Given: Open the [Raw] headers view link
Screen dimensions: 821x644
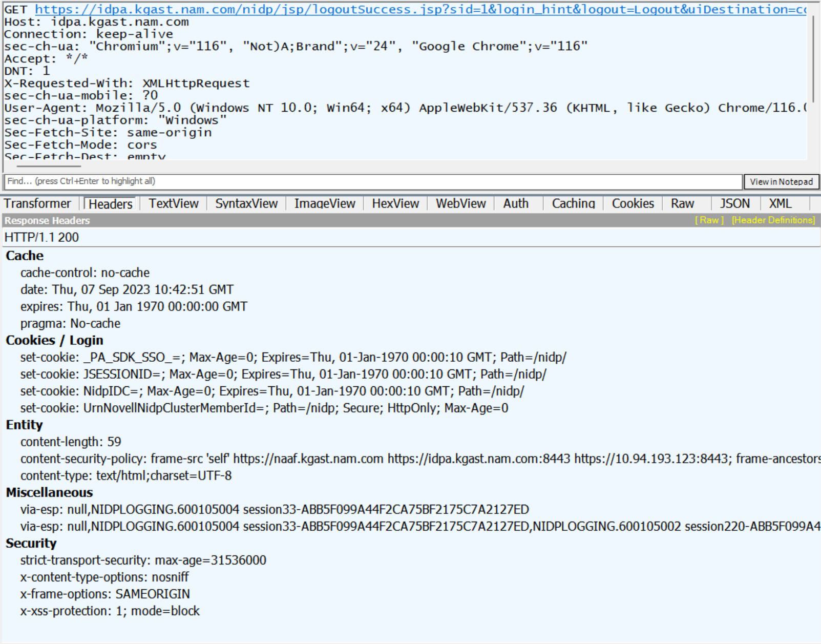Looking at the screenshot, I should click(709, 220).
